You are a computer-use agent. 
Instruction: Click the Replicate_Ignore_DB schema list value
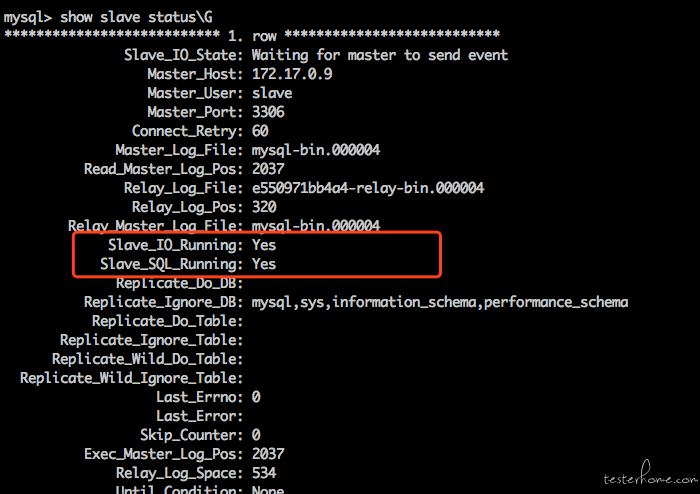click(x=440, y=302)
